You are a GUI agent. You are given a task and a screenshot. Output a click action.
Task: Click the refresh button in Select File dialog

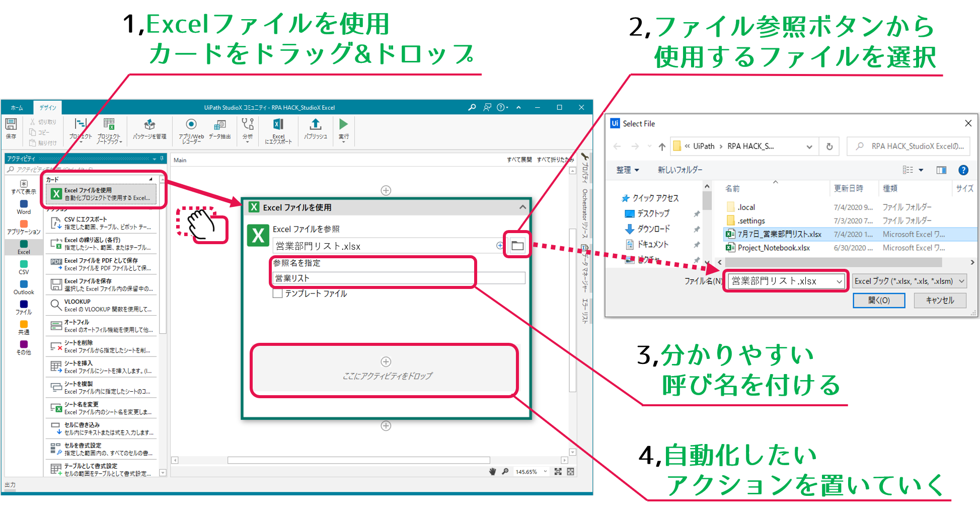pyautogui.click(x=829, y=146)
